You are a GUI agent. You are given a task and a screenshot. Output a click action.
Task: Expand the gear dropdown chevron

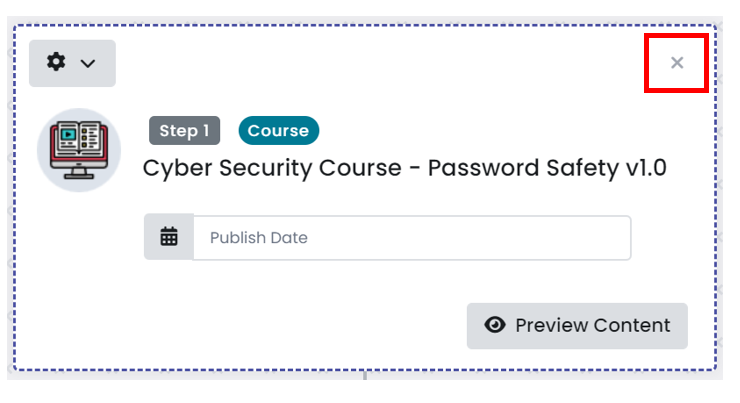[x=88, y=63]
